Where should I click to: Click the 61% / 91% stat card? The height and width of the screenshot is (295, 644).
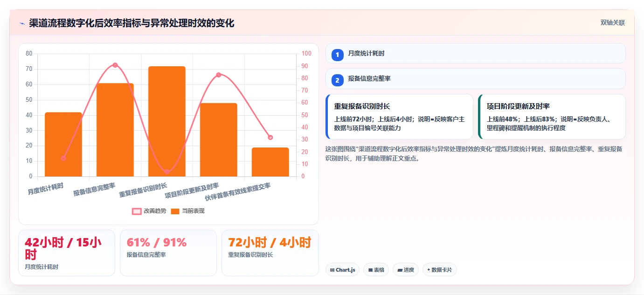[x=168, y=253]
